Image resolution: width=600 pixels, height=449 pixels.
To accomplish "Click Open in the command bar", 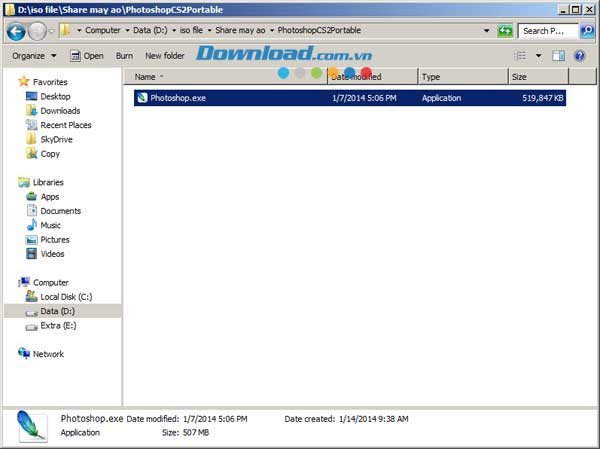I will click(x=87, y=56).
